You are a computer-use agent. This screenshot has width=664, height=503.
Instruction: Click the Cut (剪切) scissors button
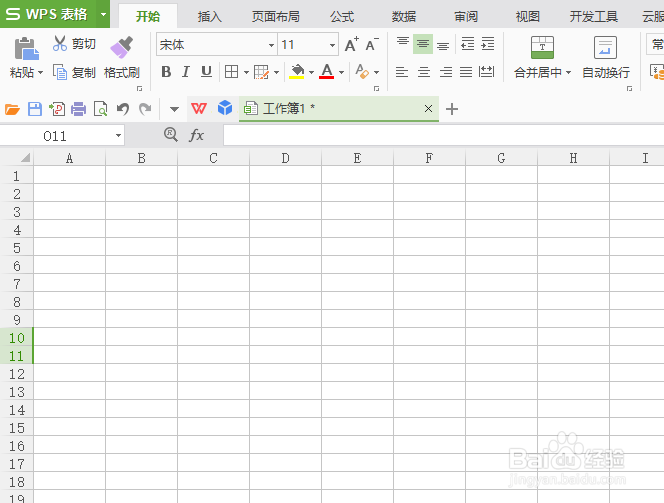pyautogui.click(x=74, y=44)
